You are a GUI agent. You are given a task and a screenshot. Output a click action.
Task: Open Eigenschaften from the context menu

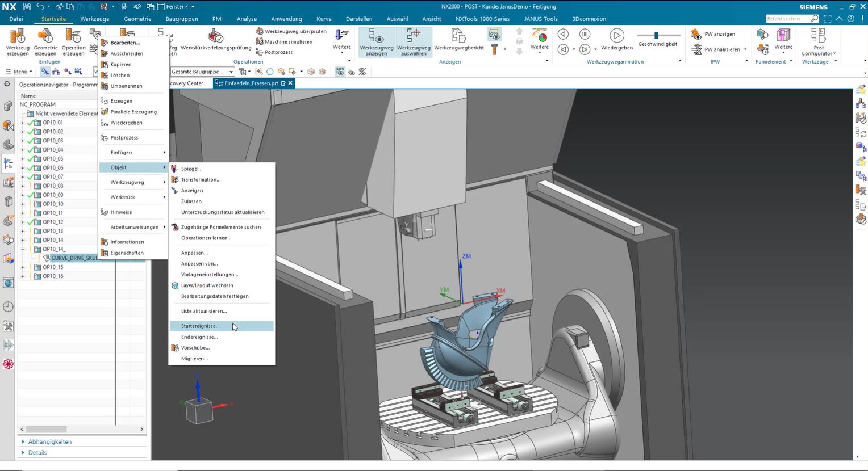(x=134, y=253)
